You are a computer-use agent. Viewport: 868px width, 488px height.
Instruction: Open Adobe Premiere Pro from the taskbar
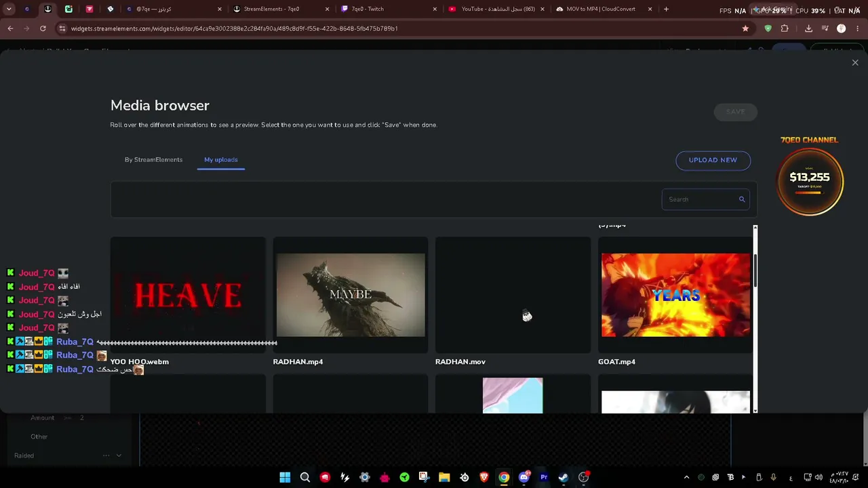point(544,477)
